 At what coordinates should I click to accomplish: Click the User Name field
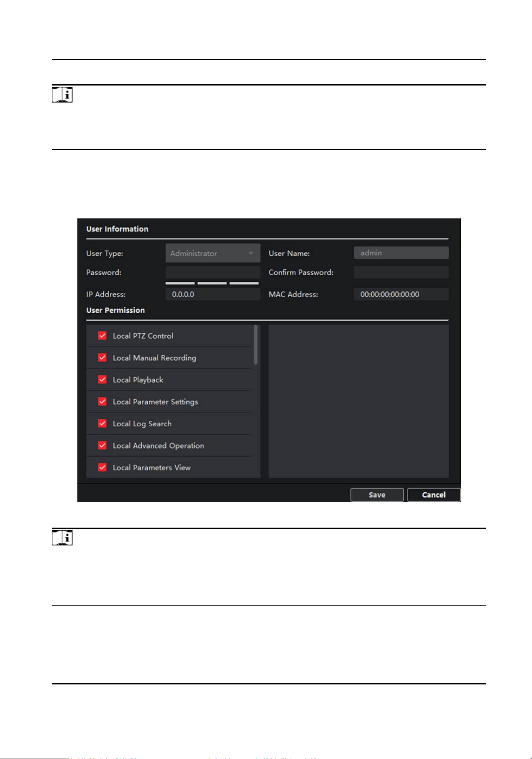(401, 253)
